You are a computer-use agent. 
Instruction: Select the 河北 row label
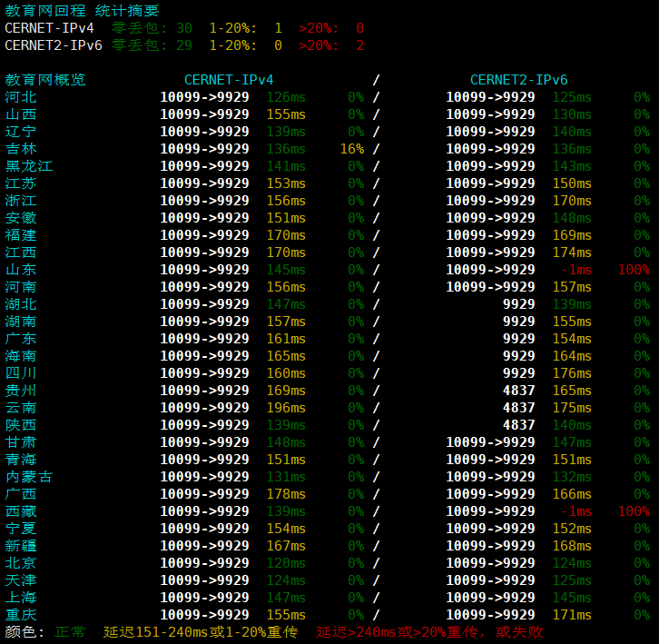tap(21, 97)
